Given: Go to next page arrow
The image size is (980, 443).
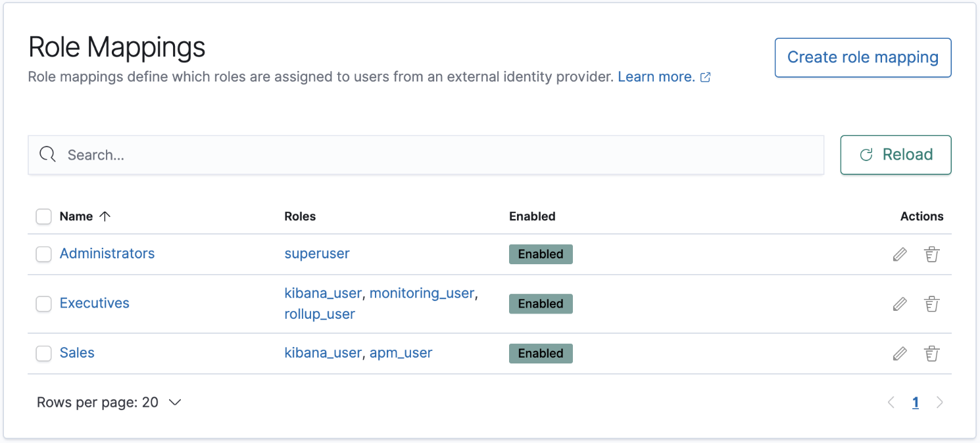Looking at the screenshot, I should (940, 403).
